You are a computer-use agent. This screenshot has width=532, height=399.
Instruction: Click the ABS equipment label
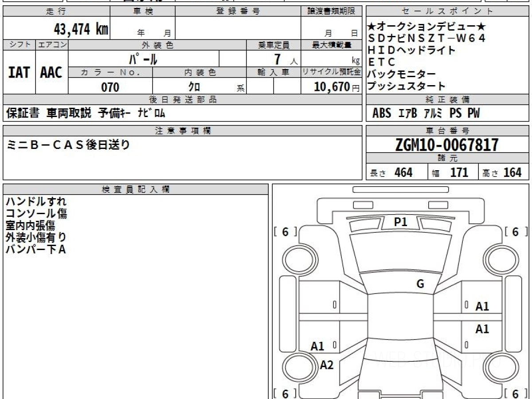[382, 113]
